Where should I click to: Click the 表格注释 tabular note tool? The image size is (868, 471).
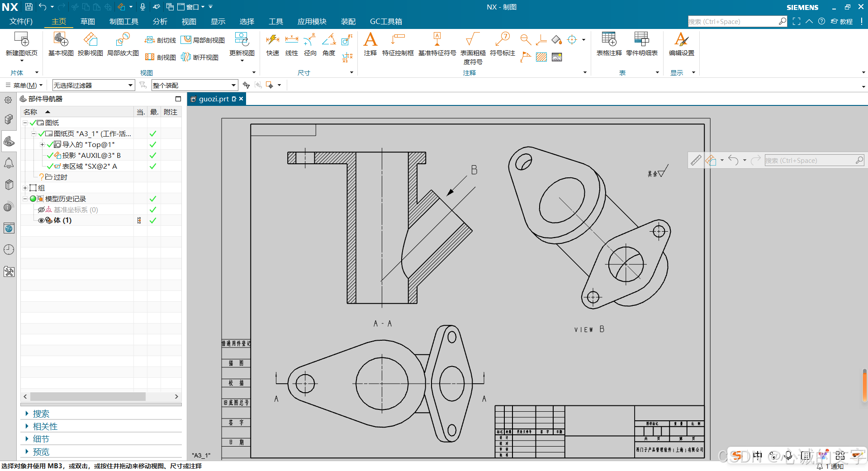pyautogui.click(x=609, y=44)
